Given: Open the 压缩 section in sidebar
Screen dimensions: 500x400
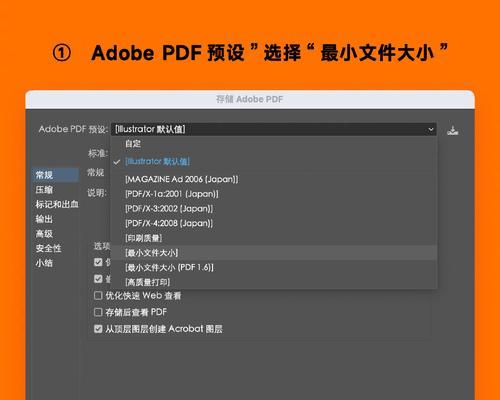Looking at the screenshot, I should point(44,190).
